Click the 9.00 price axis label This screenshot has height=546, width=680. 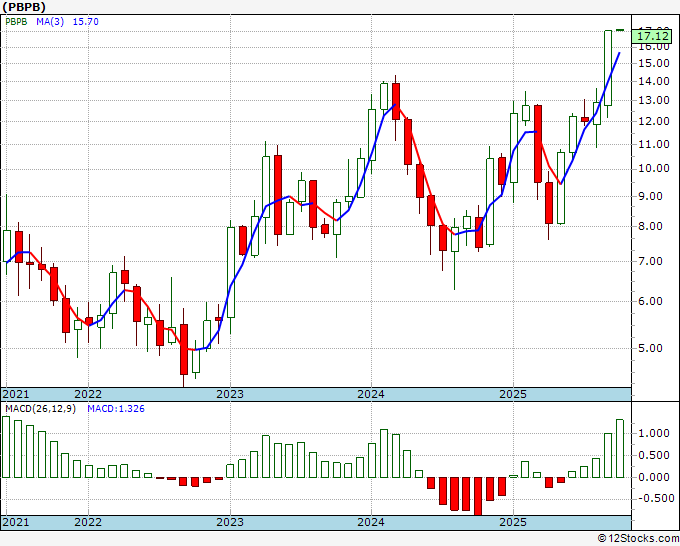coord(651,196)
